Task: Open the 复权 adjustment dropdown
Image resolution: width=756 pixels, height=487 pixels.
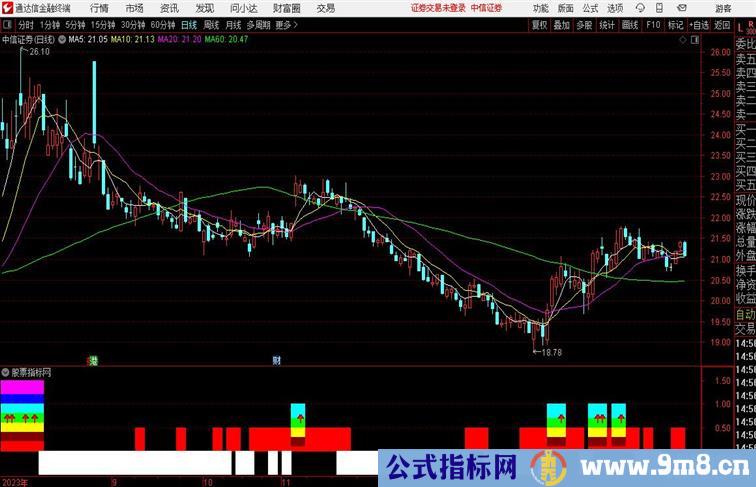Action: point(540,24)
